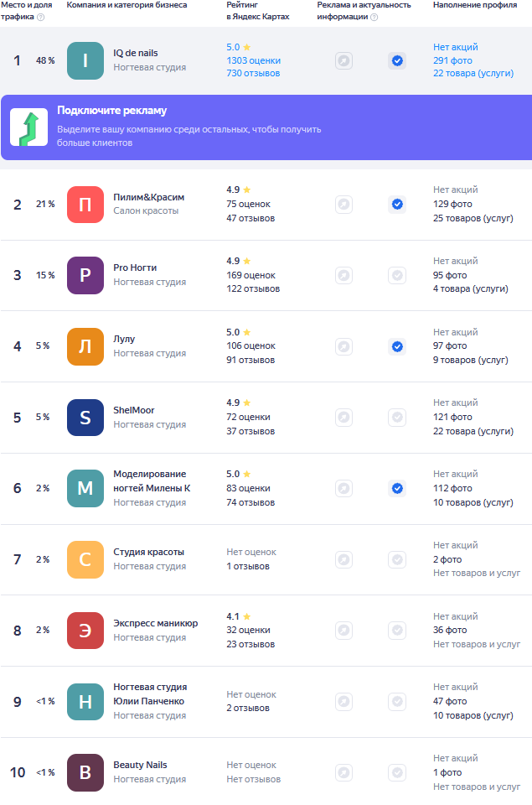Click the grey unverified checkmark for Pro Ногти
The image size is (532, 805).
point(397,275)
